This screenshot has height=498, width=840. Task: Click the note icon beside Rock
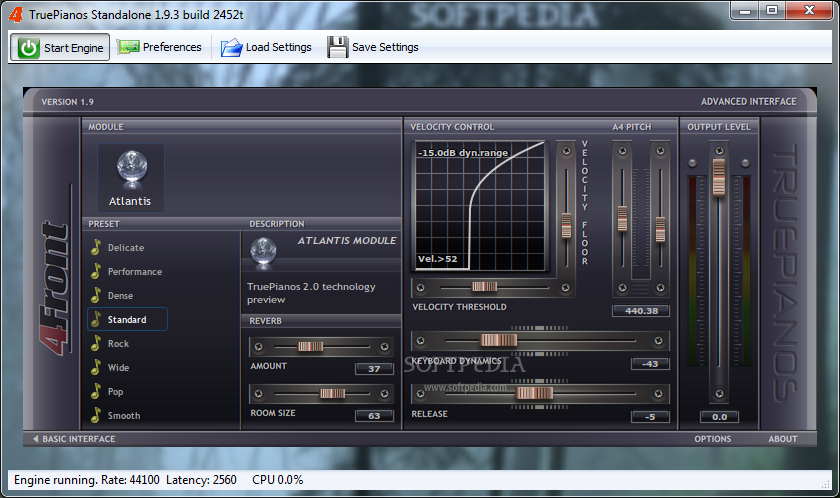click(x=96, y=343)
